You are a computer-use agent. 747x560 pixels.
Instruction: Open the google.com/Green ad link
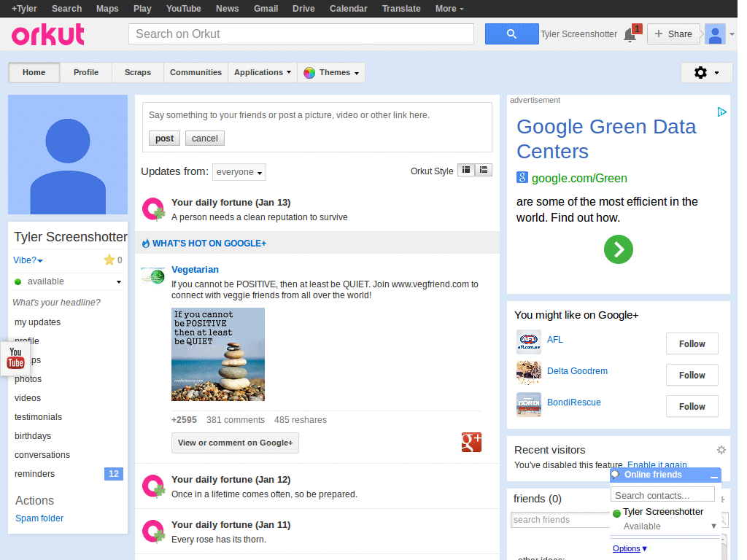coord(579,178)
